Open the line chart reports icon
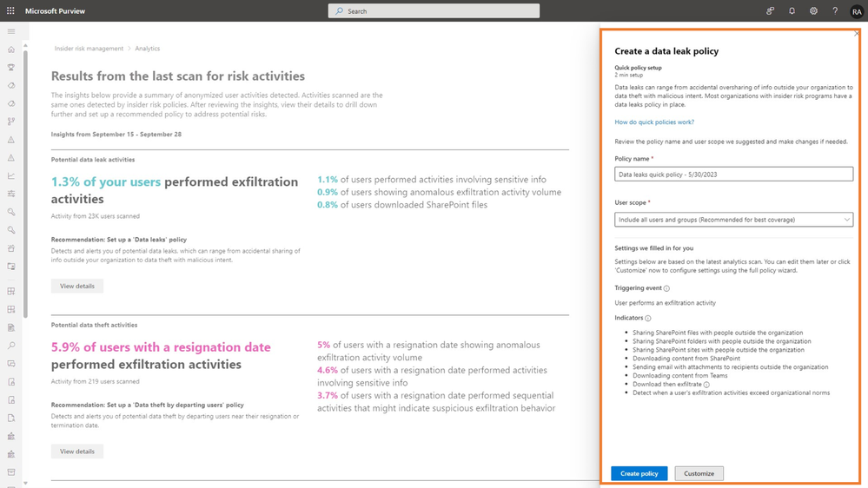 point(11,176)
